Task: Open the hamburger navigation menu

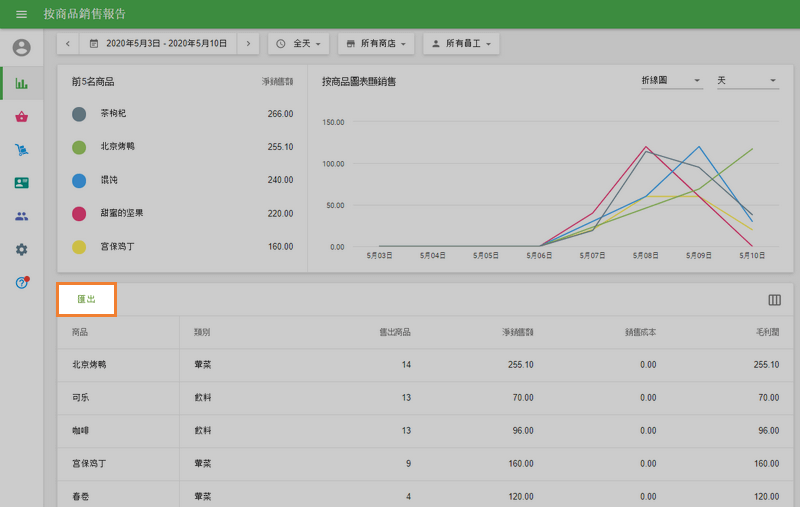Action: (x=21, y=14)
